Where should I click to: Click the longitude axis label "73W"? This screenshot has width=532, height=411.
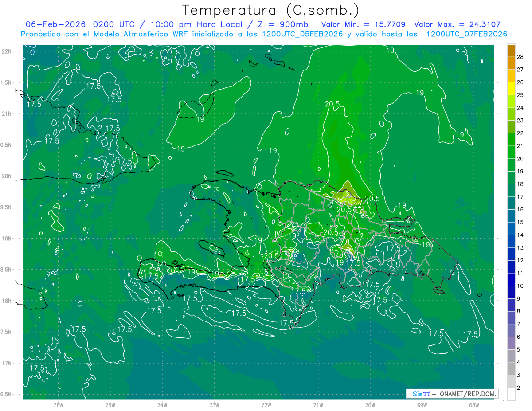tap(214, 405)
